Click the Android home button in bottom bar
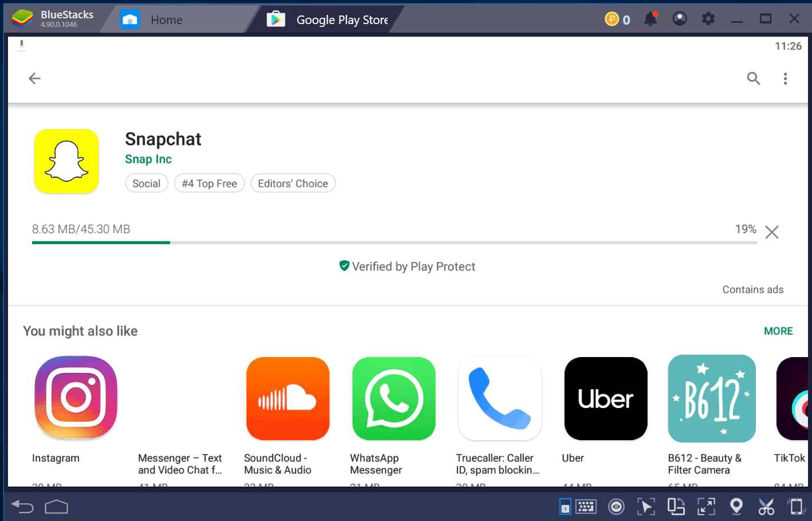The width and height of the screenshot is (812, 521). pos(56,507)
